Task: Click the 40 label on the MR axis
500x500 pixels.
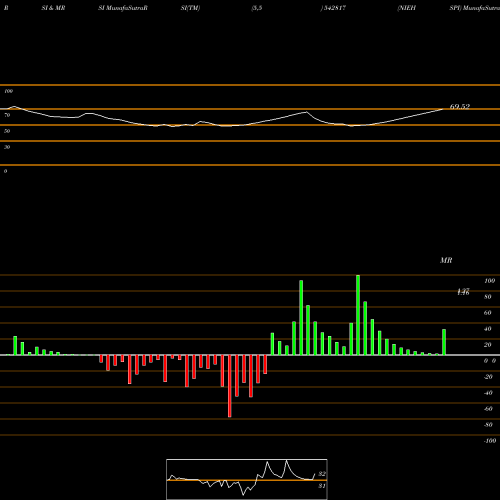Action: pyautogui.click(x=488, y=329)
